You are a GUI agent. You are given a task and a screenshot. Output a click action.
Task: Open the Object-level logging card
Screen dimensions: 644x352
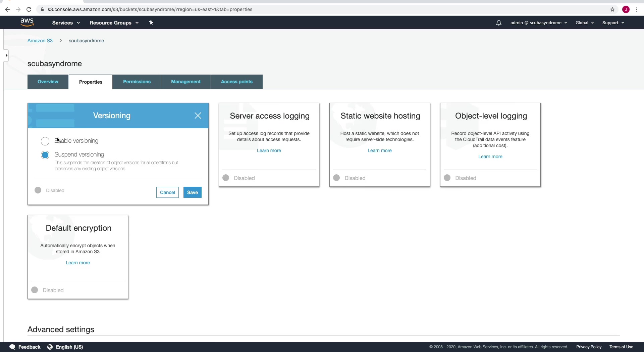(490, 145)
